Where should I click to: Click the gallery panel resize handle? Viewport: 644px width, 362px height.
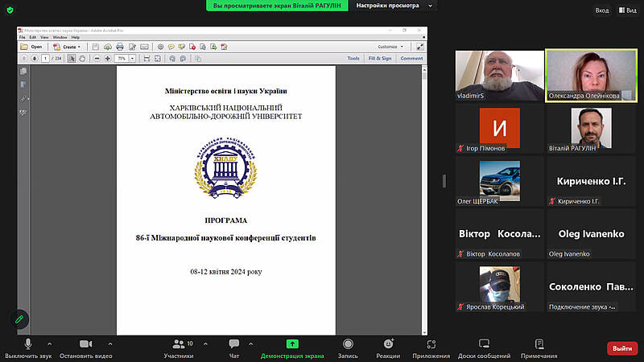444,181
